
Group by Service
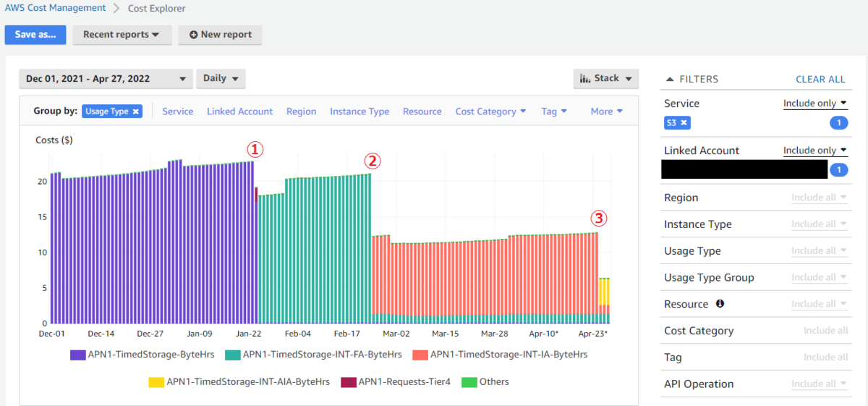click(178, 111)
